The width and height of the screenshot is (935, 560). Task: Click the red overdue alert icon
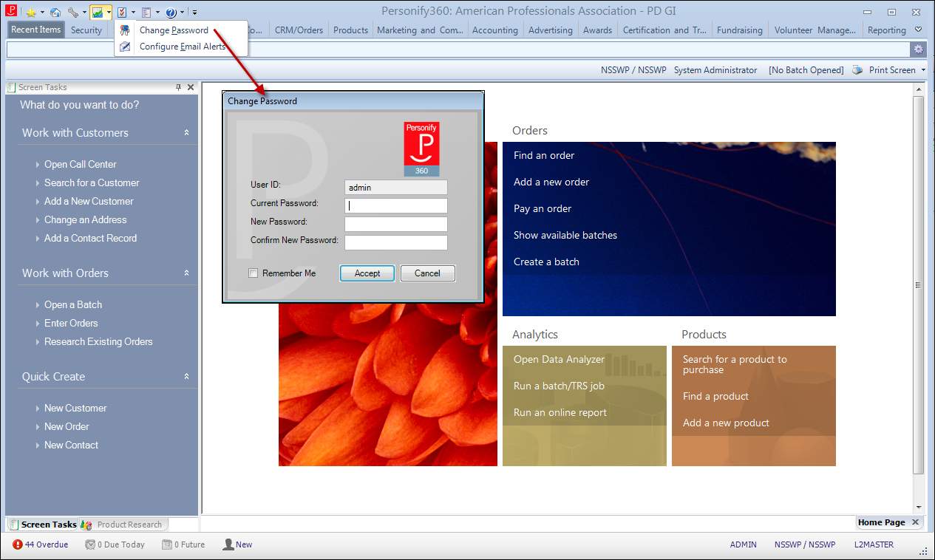(x=18, y=544)
